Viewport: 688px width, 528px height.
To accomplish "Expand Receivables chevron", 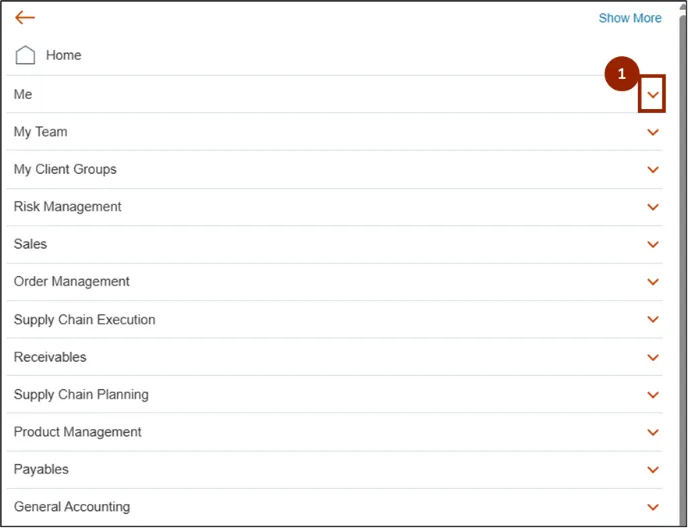I will coord(653,357).
